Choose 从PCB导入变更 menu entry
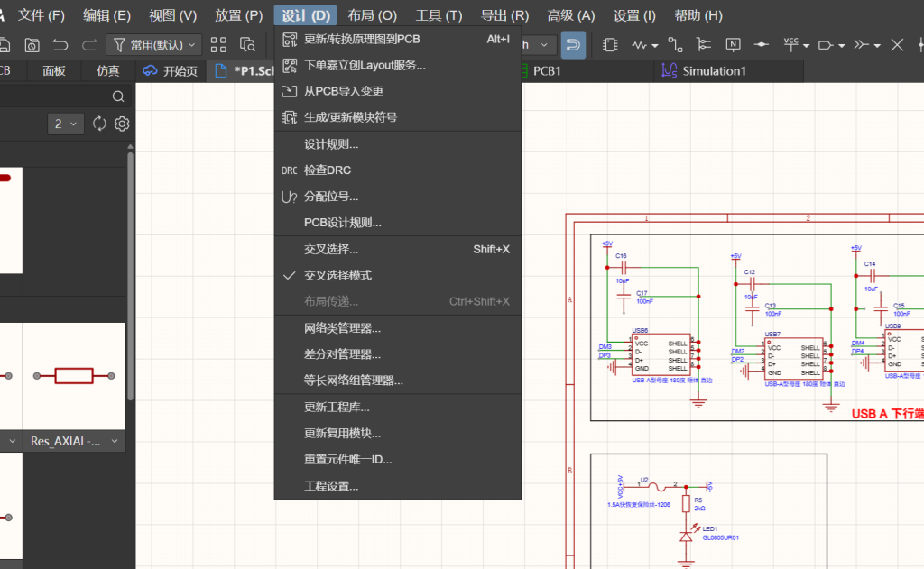This screenshot has height=569, width=924. click(x=398, y=91)
